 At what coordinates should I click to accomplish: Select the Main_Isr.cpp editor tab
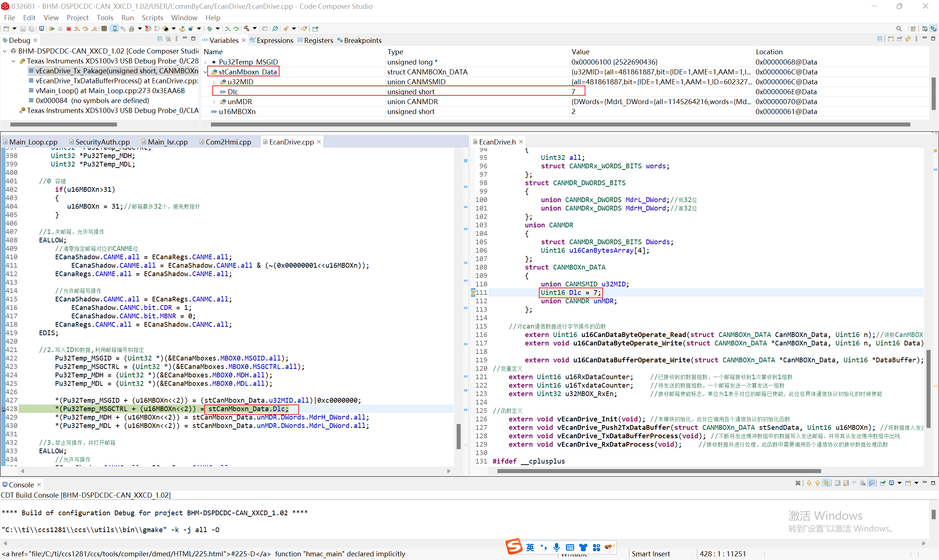pyautogui.click(x=167, y=142)
